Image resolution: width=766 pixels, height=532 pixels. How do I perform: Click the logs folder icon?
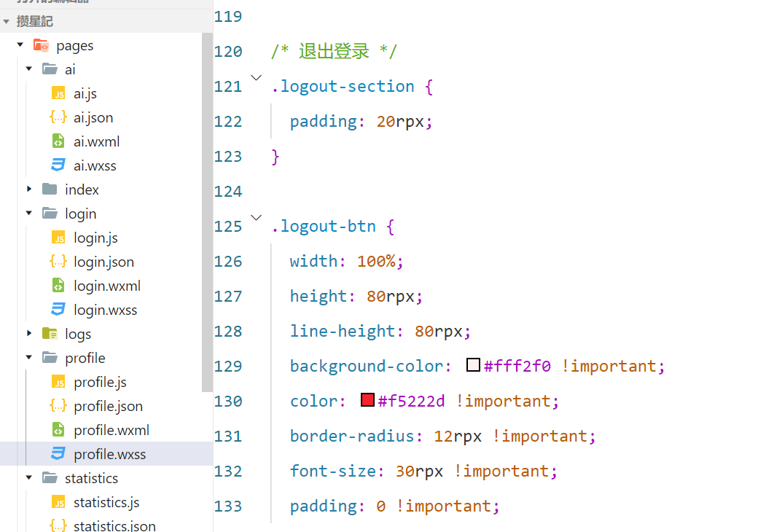pos(50,334)
